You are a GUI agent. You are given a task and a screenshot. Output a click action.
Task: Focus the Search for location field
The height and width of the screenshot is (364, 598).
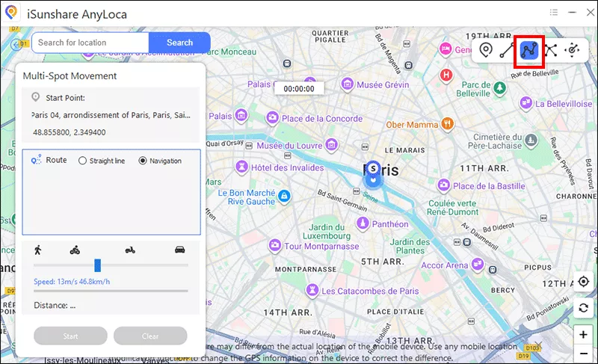click(x=90, y=43)
